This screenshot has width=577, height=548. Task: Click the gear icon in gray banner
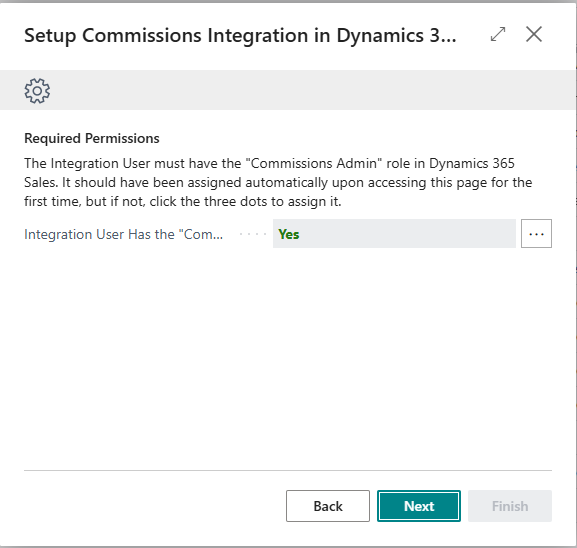[37, 91]
